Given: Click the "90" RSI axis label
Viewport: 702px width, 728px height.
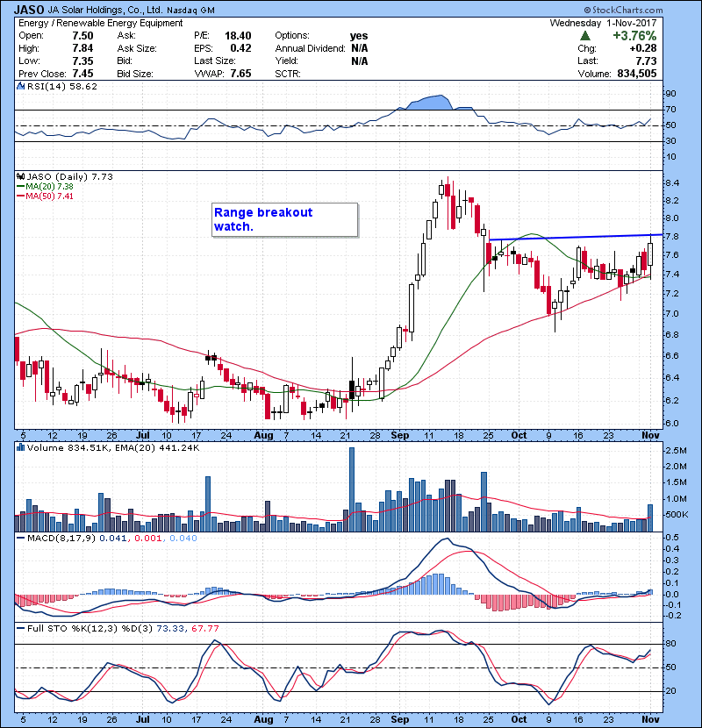Looking at the screenshot, I should [x=670, y=94].
